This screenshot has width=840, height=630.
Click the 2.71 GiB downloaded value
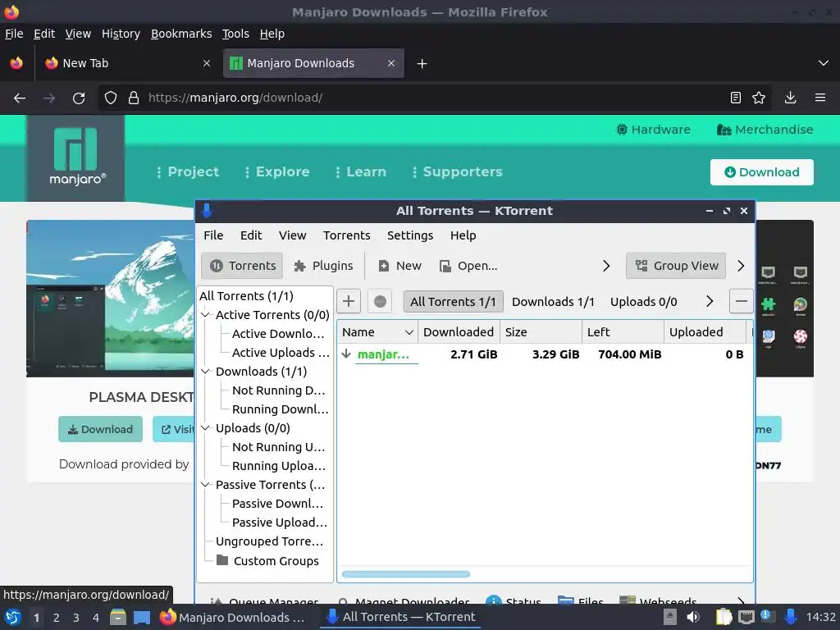[x=473, y=354]
